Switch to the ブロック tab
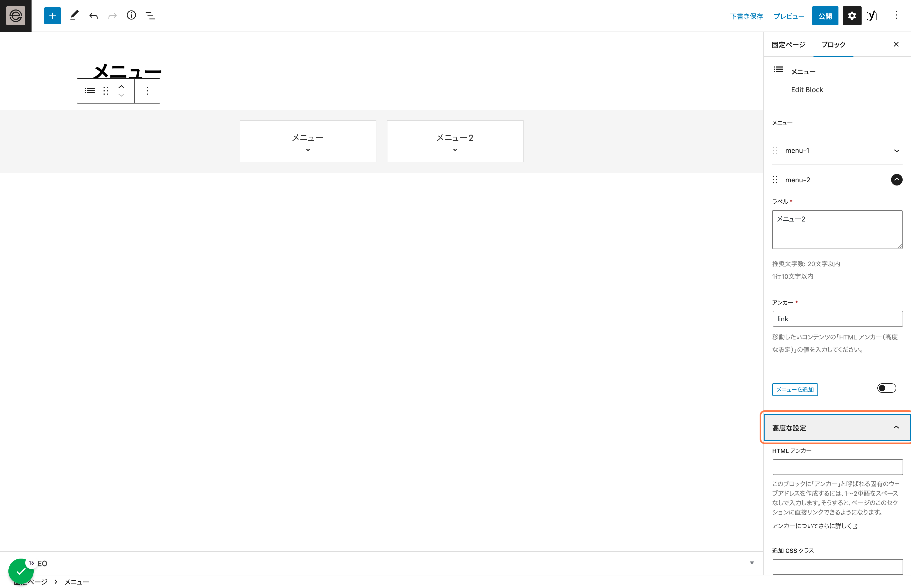Viewport: 911px width, 588px height. (x=833, y=45)
